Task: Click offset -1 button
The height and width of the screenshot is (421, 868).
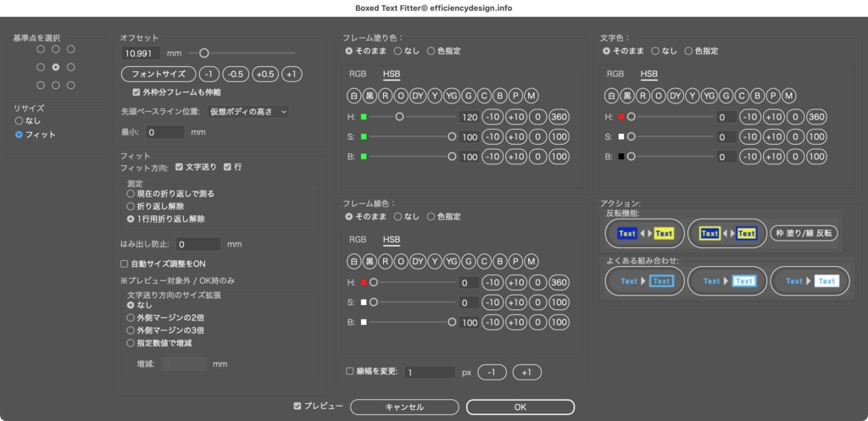Action: (x=209, y=75)
